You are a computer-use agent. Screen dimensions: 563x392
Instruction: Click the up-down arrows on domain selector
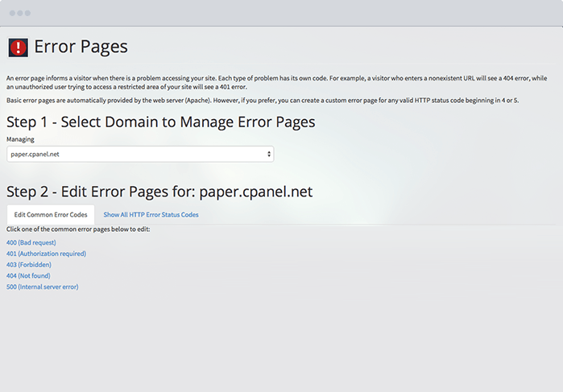click(268, 154)
